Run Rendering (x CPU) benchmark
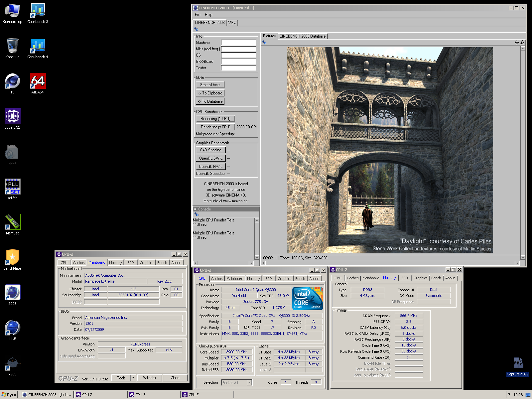The width and height of the screenshot is (532, 399). [215, 127]
